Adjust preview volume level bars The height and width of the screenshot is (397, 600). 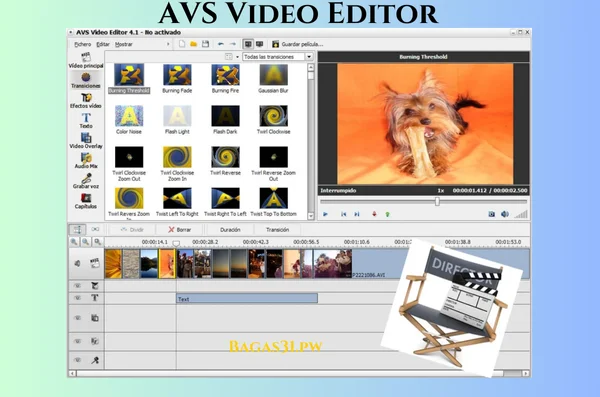click(521, 214)
